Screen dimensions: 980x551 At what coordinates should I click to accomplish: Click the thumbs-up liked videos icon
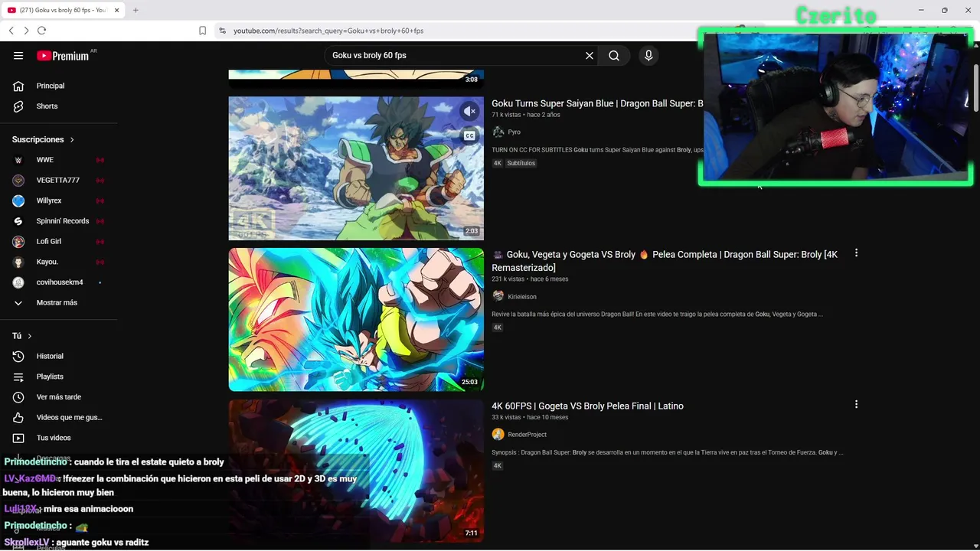coord(18,417)
